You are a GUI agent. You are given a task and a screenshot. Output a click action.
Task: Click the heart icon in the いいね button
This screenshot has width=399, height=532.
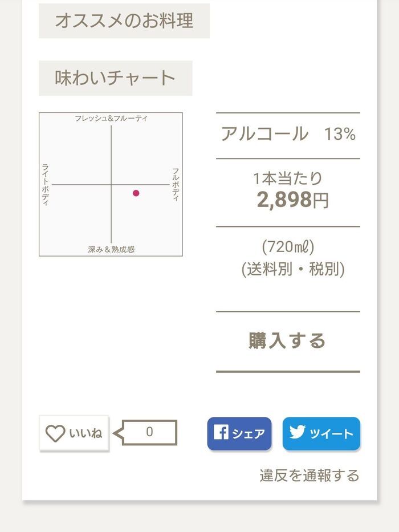coord(55,434)
